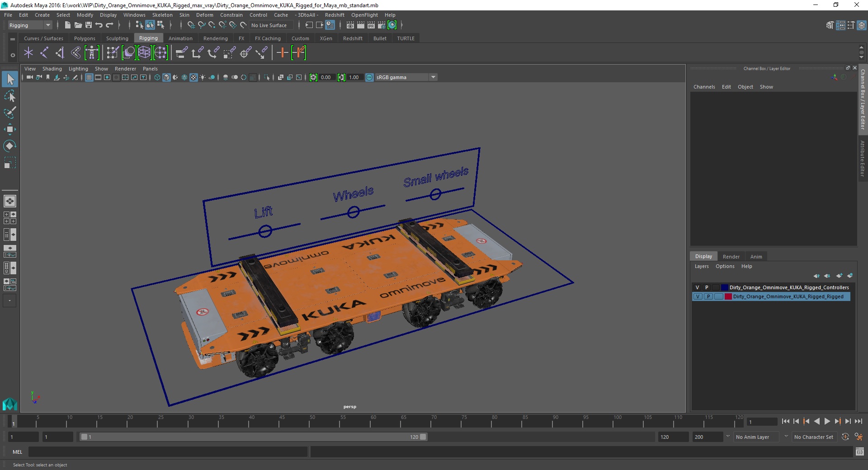This screenshot has height=470, width=868.
Task: Open the HumanIK character shelf icon
Action: [92, 53]
